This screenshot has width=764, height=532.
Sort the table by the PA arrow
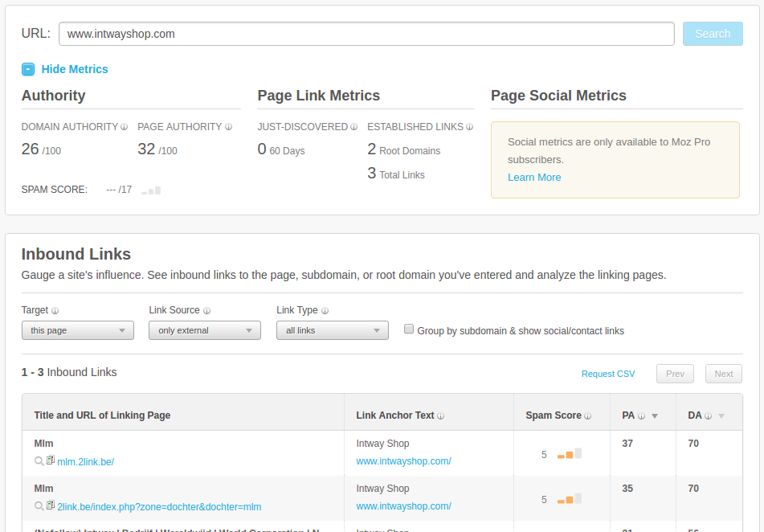pos(655,416)
